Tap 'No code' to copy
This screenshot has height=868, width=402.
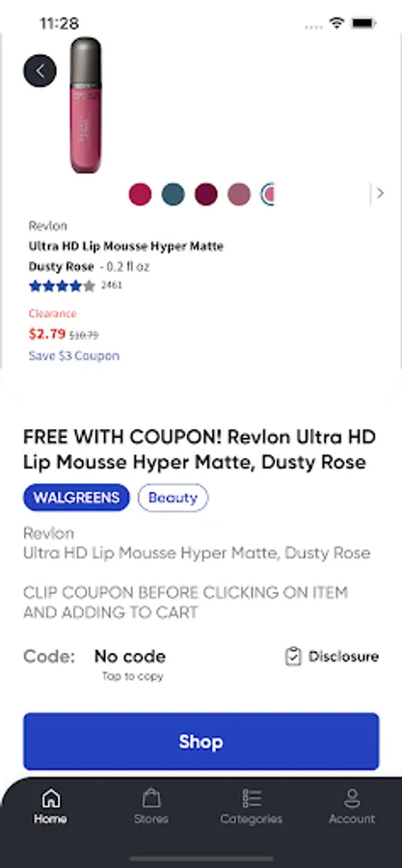tap(130, 657)
